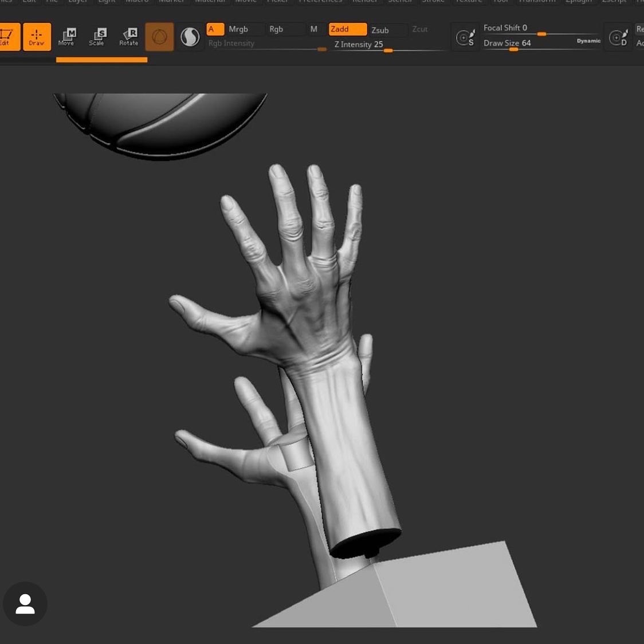The height and width of the screenshot is (644, 644).
Task: Toggle the M material mode
Action: pos(313,29)
